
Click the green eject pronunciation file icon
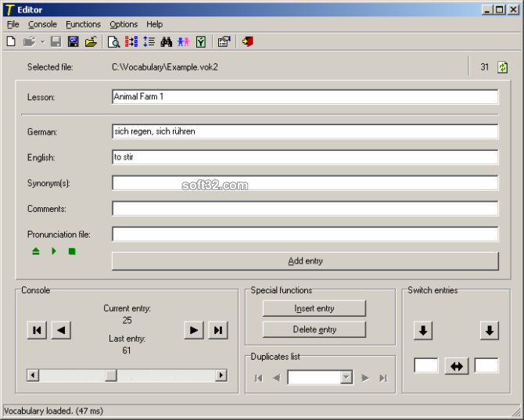pos(35,251)
